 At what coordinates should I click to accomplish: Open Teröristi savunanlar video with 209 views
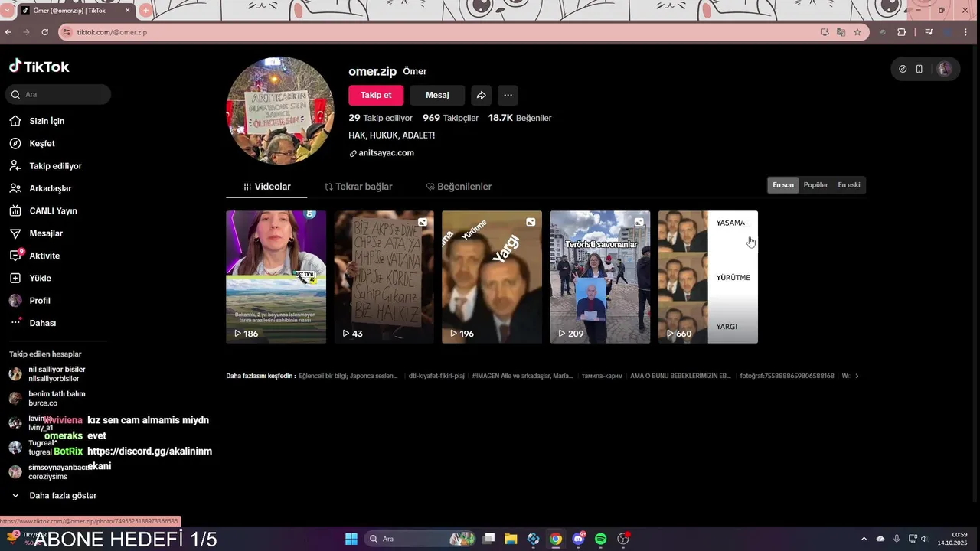(600, 277)
